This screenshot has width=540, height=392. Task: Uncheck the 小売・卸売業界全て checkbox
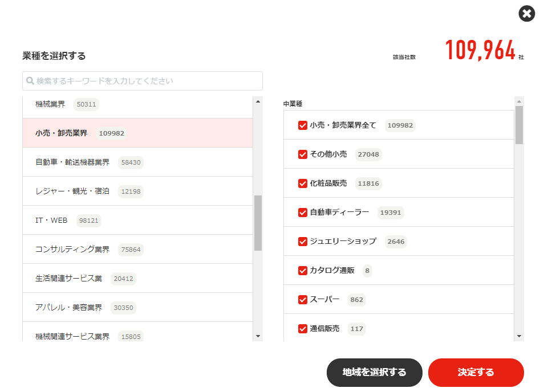pyautogui.click(x=303, y=125)
